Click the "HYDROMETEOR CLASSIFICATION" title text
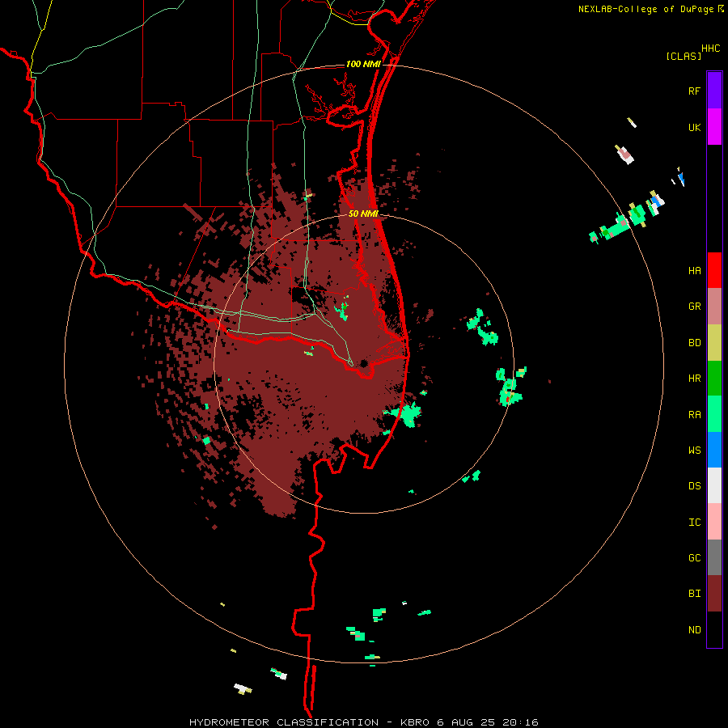Image resolution: width=728 pixels, height=728 pixels. point(284,722)
